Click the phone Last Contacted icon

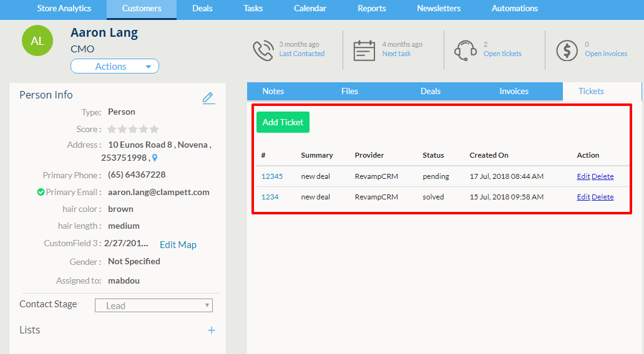(263, 50)
